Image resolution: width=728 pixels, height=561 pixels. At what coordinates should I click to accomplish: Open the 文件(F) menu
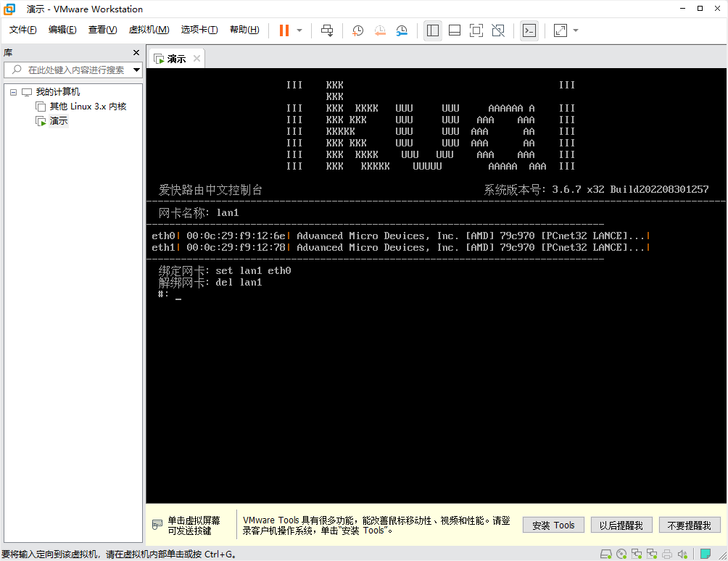[22, 30]
